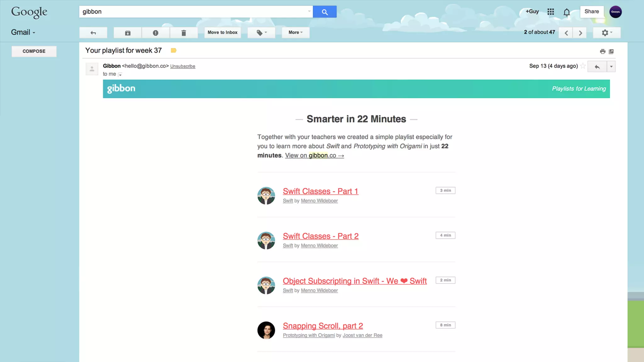Open the More actions dropdown

tap(296, 33)
